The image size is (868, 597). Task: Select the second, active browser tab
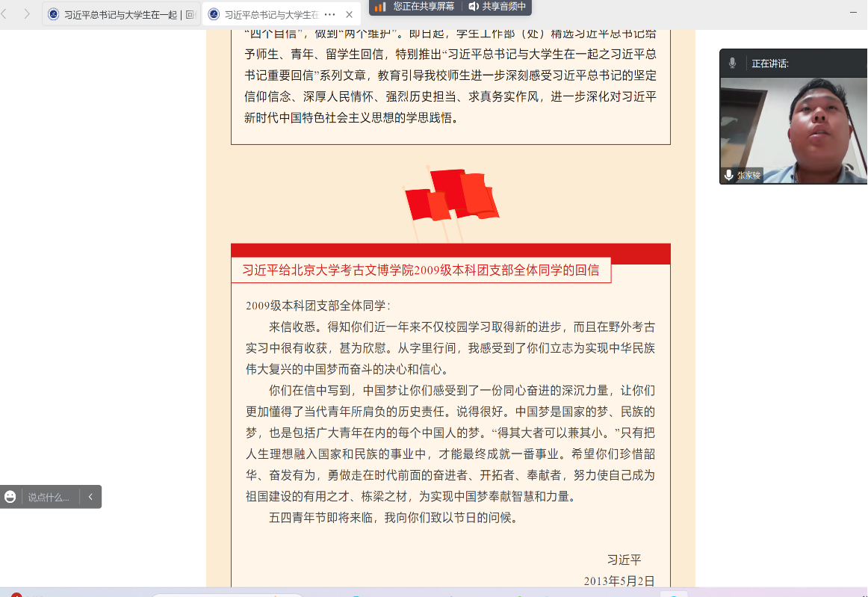[270, 14]
